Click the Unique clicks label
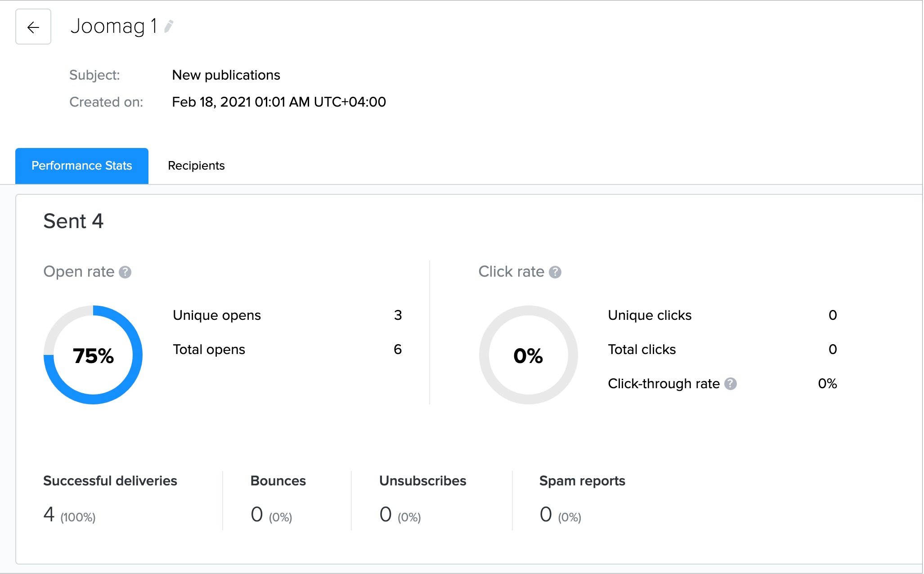Viewport: 924px width, 574px height. (x=650, y=315)
